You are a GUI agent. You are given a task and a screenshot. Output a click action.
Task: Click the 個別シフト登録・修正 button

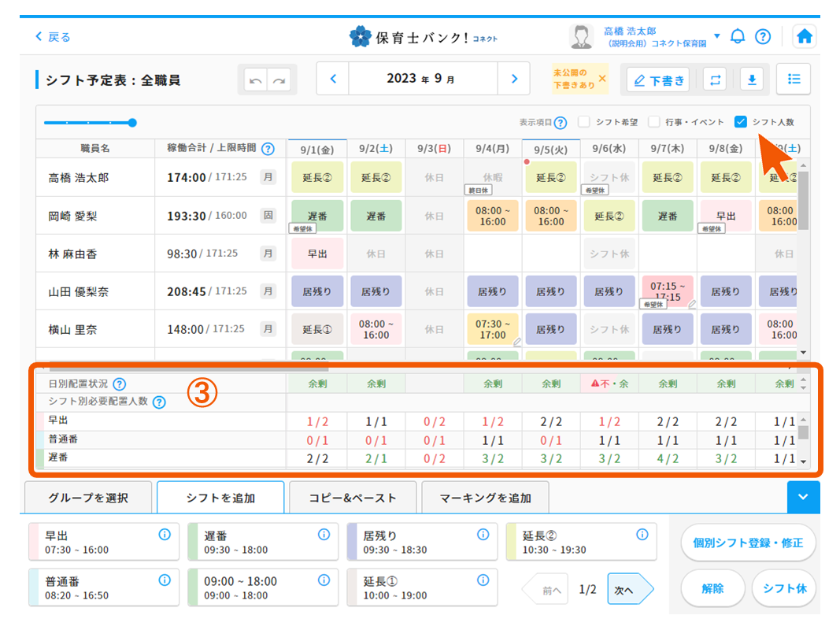748,543
